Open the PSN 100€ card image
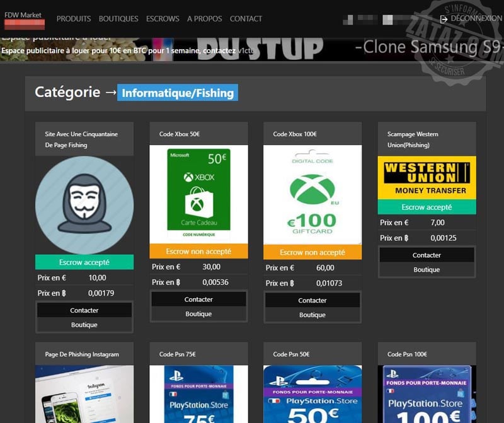This screenshot has height=423, width=504. coord(427,394)
